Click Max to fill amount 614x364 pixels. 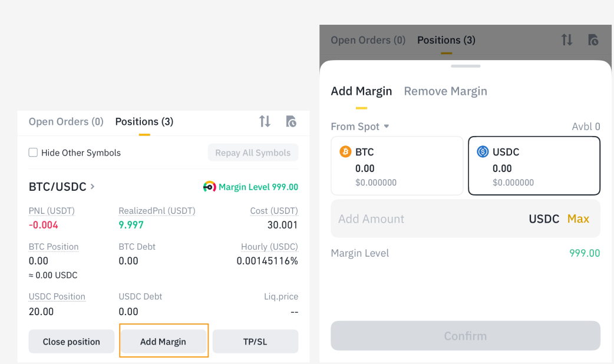click(x=578, y=219)
